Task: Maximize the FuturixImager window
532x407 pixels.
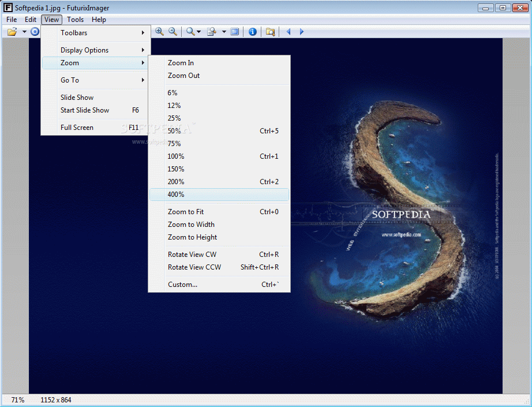Action: [x=503, y=8]
